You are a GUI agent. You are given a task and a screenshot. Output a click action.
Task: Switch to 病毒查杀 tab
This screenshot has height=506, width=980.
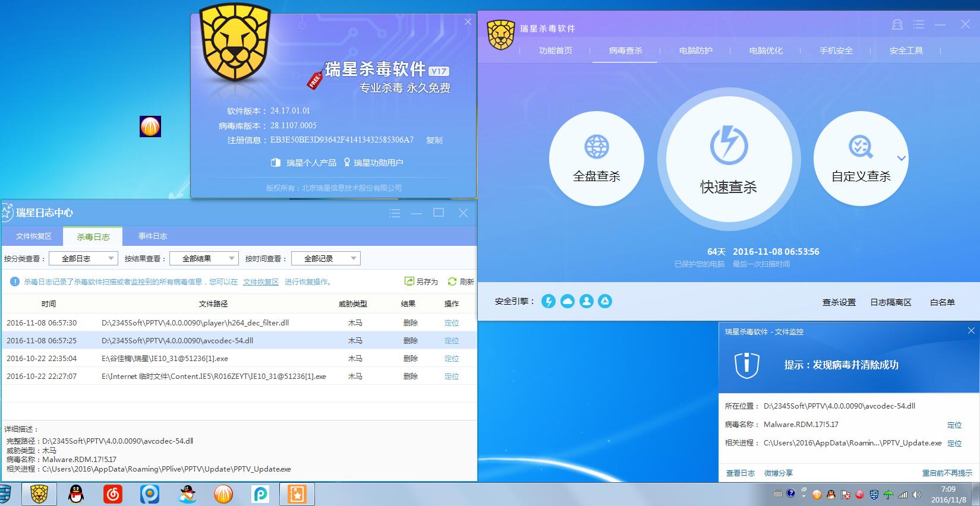[626, 50]
